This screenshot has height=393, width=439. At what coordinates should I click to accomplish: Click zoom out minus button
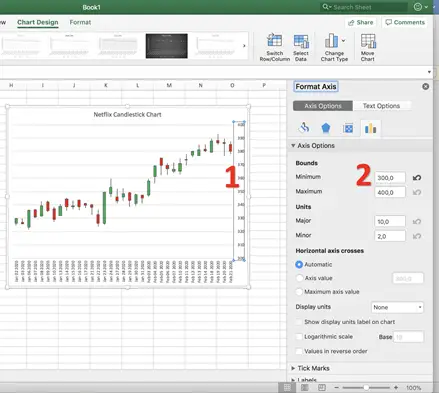337,388
